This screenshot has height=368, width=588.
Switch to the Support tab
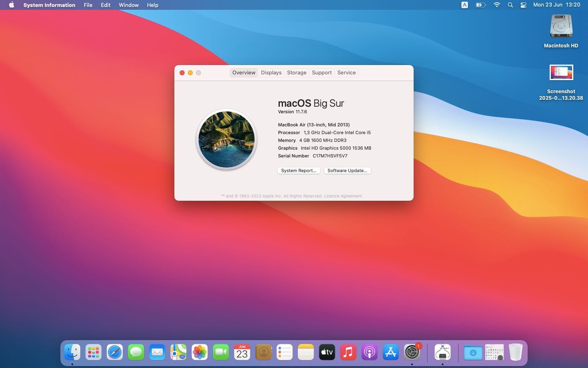click(x=322, y=72)
